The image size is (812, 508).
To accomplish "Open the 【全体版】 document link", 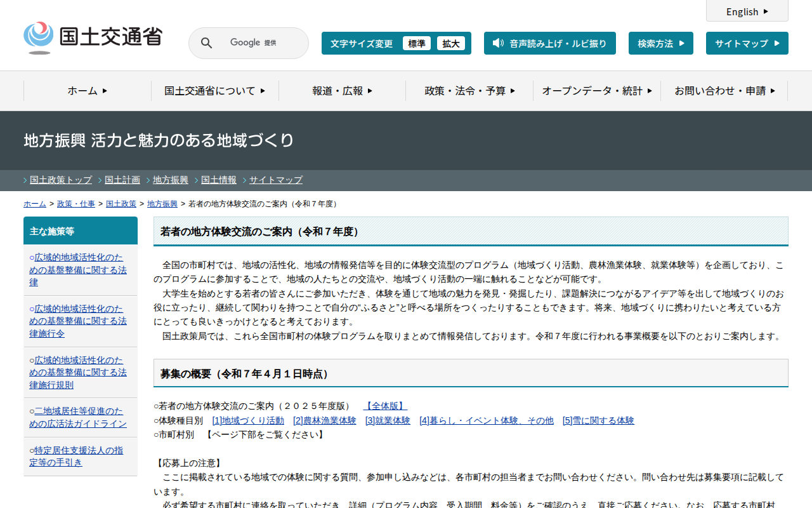I will point(385,406).
